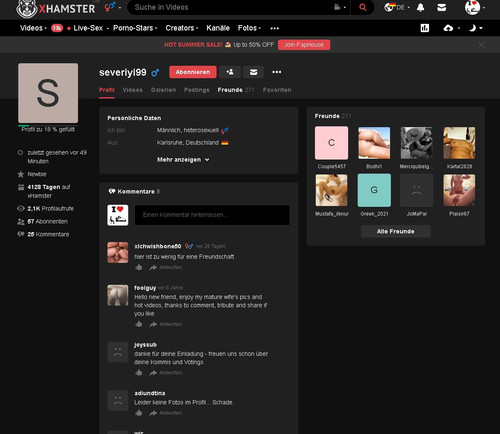Screen dimensions: 500x434
Task: Open friend JoMaPar's placeholder avatar
Action: tap(417, 190)
